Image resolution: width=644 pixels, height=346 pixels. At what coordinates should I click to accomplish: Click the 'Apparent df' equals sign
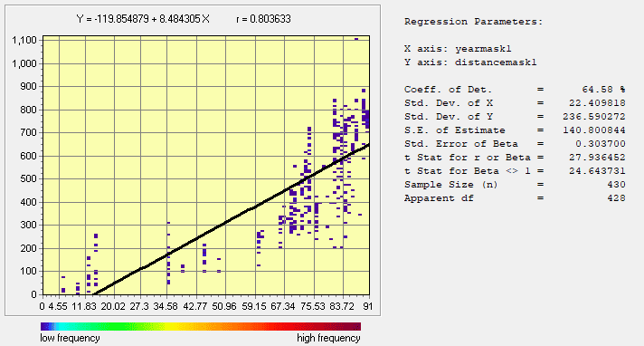coord(540,197)
